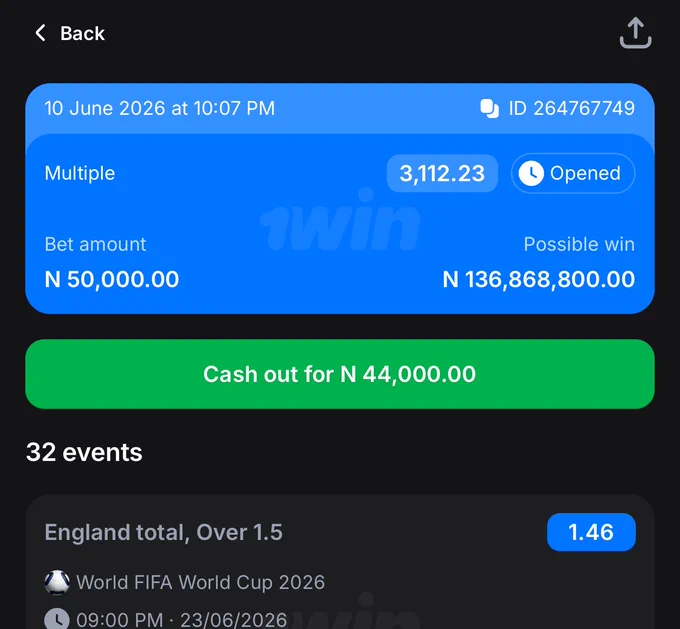
Task: Tap the Multiple bet type label
Action: point(80,174)
